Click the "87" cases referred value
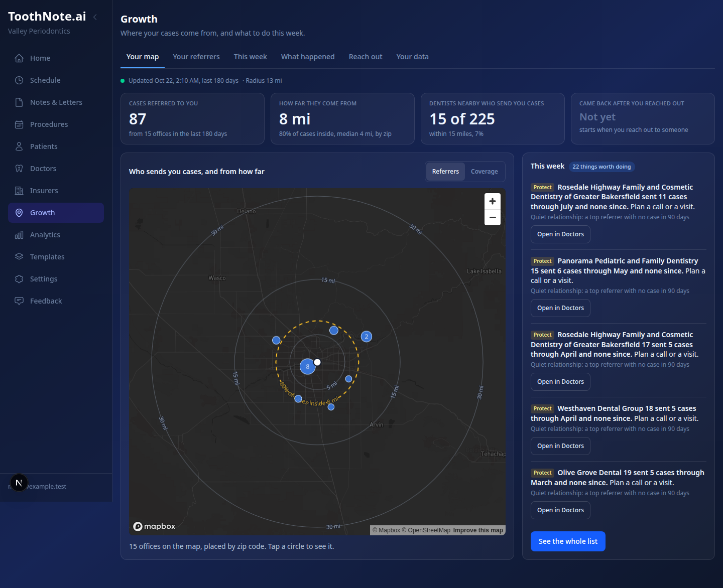Image resolution: width=723 pixels, height=588 pixels. coord(138,119)
